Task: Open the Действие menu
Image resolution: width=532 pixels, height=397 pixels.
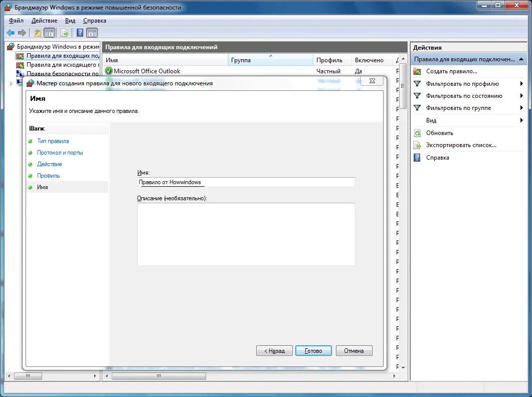Action: pos(45,21)
